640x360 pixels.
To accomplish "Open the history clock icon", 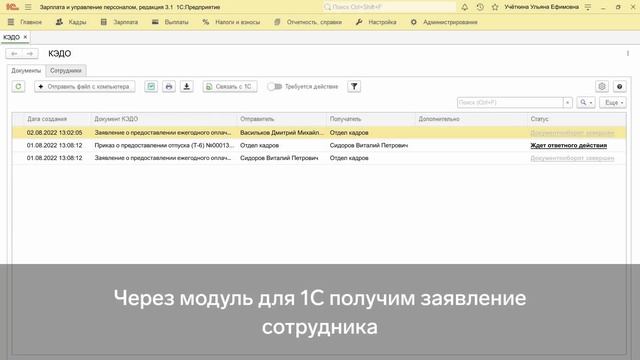I will point(480,7).
